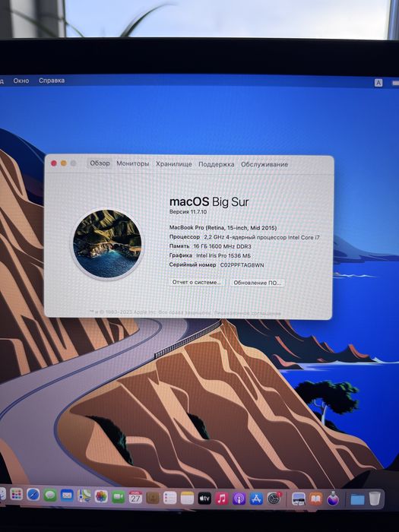399x532 pixels.
Task: Click Intel Iris Pro 1536 МБ value
Action: 223,255
